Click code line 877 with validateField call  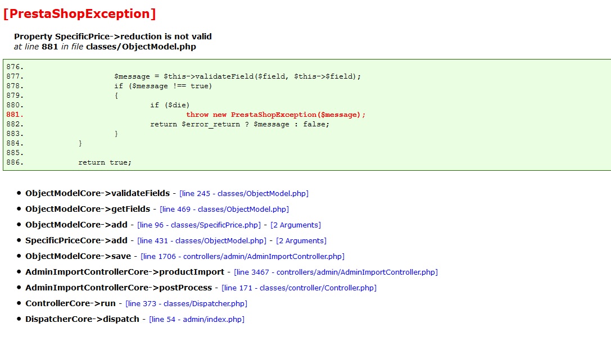(237, 76)
